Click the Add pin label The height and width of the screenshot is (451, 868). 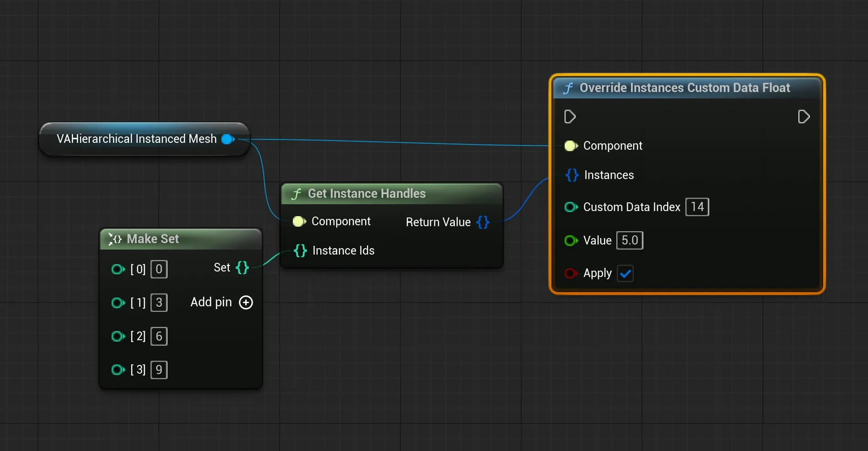211,302
